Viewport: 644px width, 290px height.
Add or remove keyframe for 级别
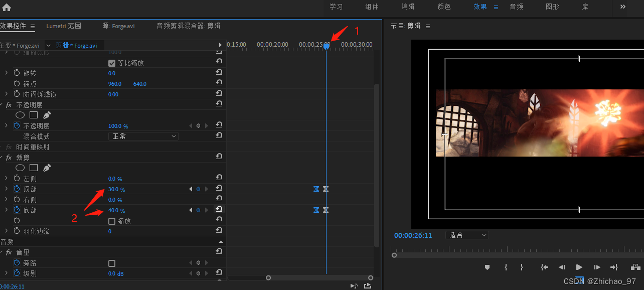198,273
